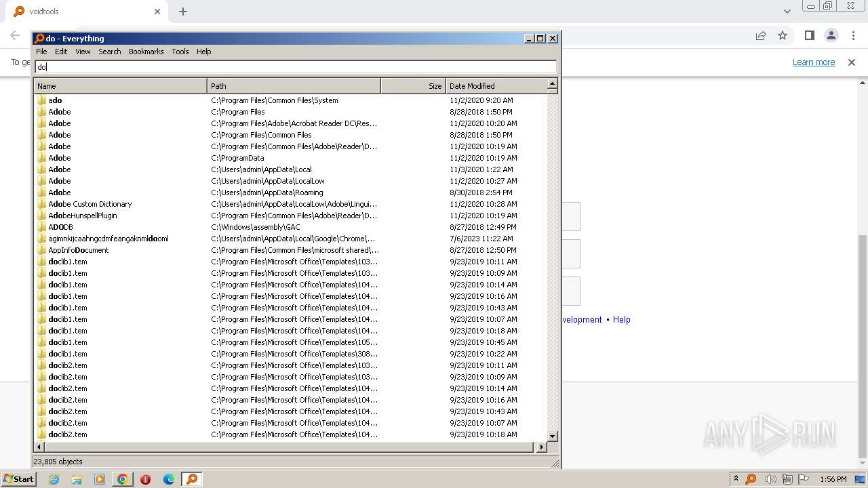Open the Chrome three-dot menu
Screen dimensions: 868x488
click(x=852, y=36)
